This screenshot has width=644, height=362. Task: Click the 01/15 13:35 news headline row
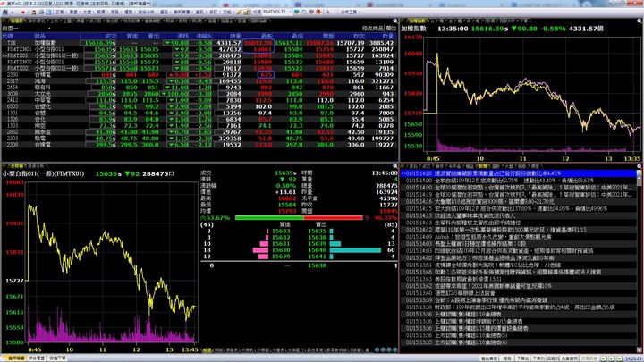(519, 341)
